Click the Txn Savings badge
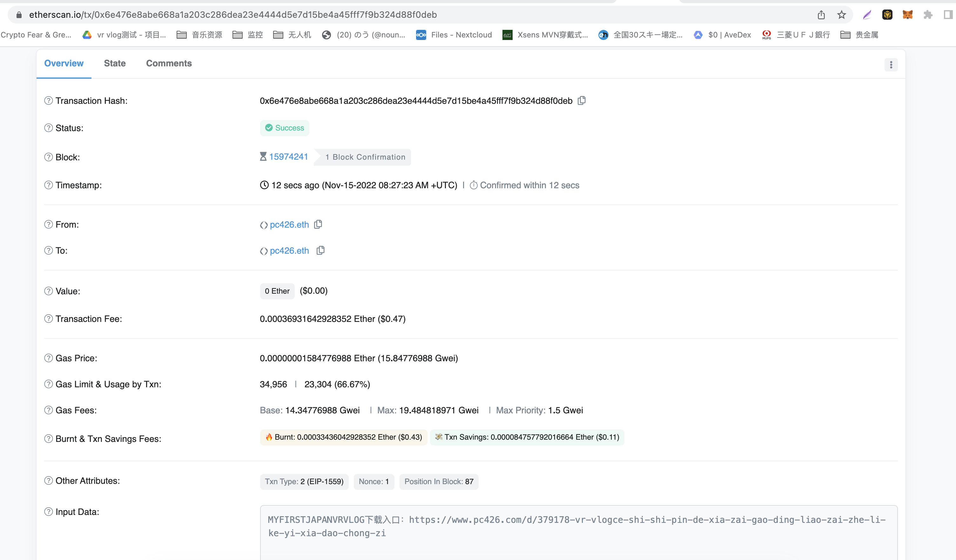 (527, 437)
